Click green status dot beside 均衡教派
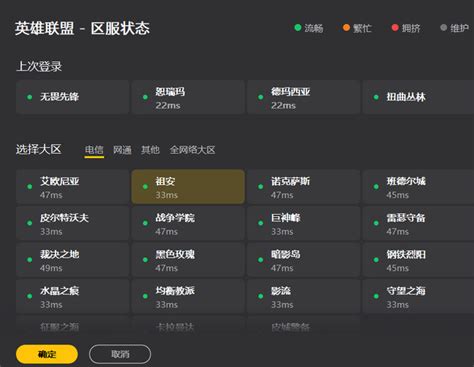The height and width of the screenshot is (367, 474). pyautogui.click(x=145, y=296)
